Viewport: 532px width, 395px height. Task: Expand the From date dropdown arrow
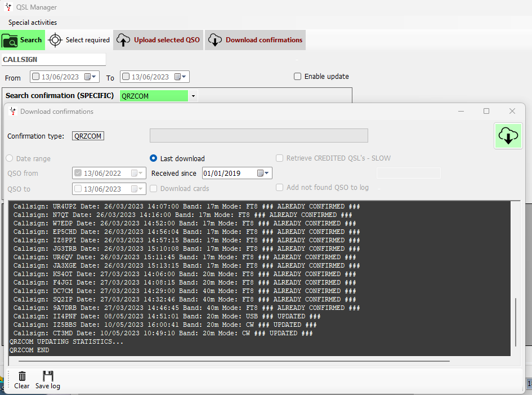pos(94,77)
